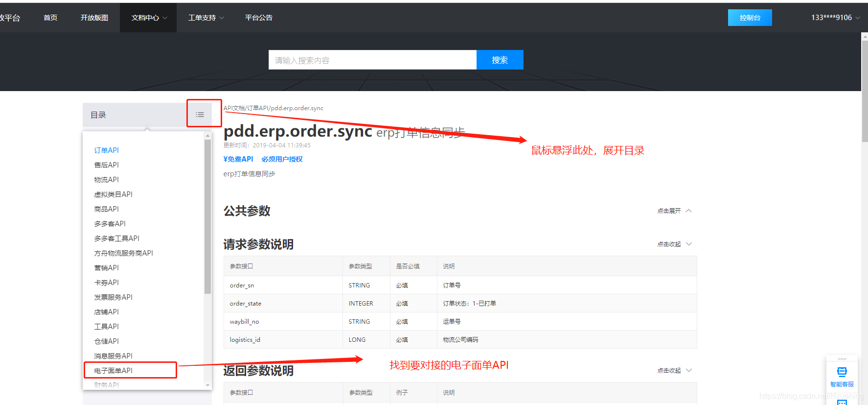Click the order_state parameter cell
The image size is (868, 405).
tap(283, 303)
